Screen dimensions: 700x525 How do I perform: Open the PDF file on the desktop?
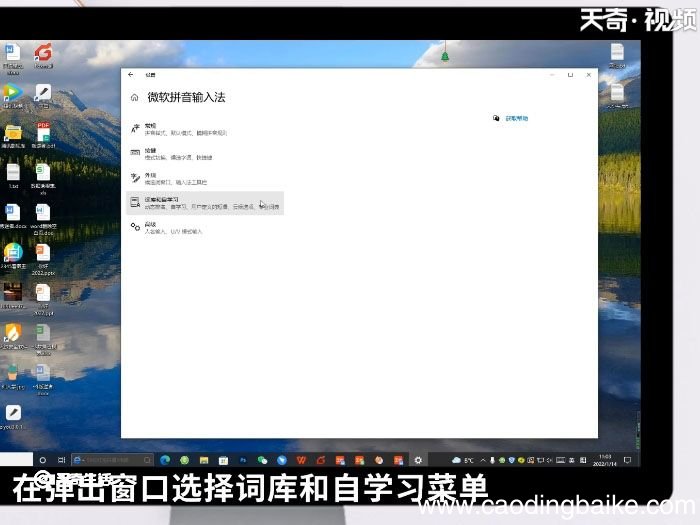[43, 135]
